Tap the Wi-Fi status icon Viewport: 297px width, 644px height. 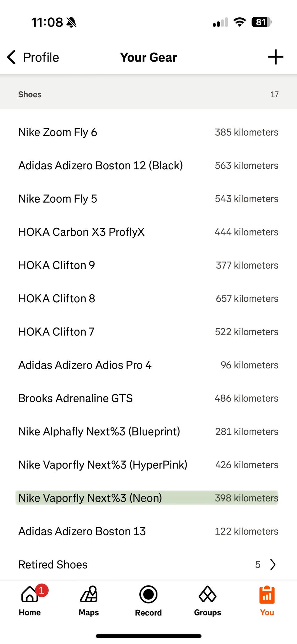coord(239,22)
